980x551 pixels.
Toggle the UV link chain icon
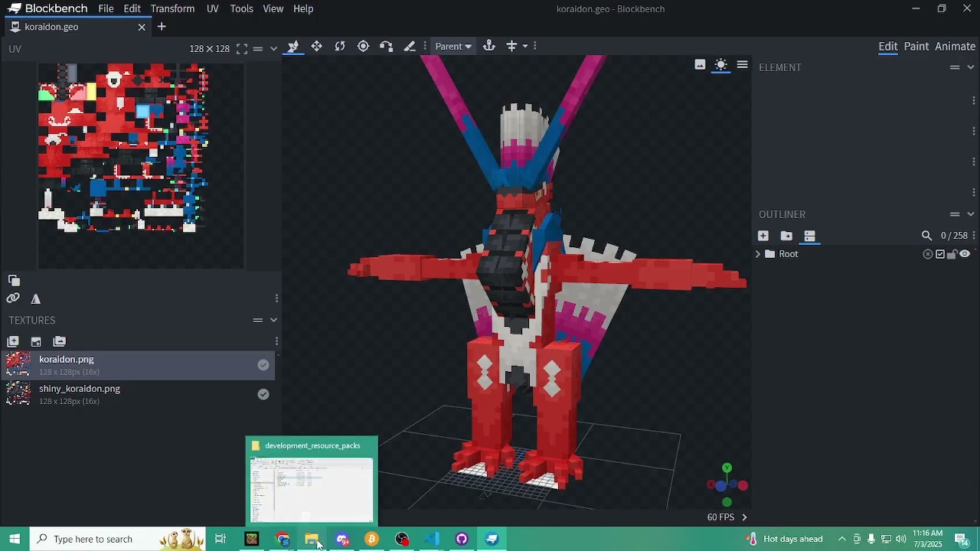13,298
